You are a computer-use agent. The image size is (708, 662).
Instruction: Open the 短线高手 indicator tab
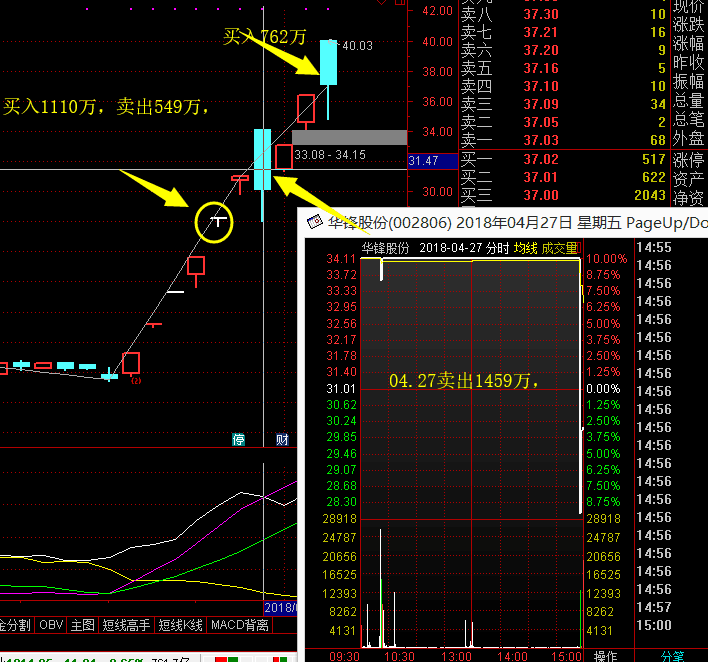pyautogui.click(x=126, y=625)
